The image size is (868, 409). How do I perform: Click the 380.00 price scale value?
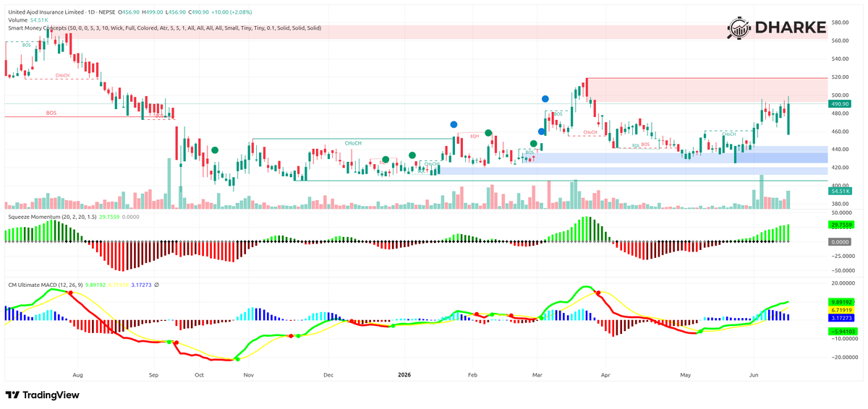pos(840,204)
